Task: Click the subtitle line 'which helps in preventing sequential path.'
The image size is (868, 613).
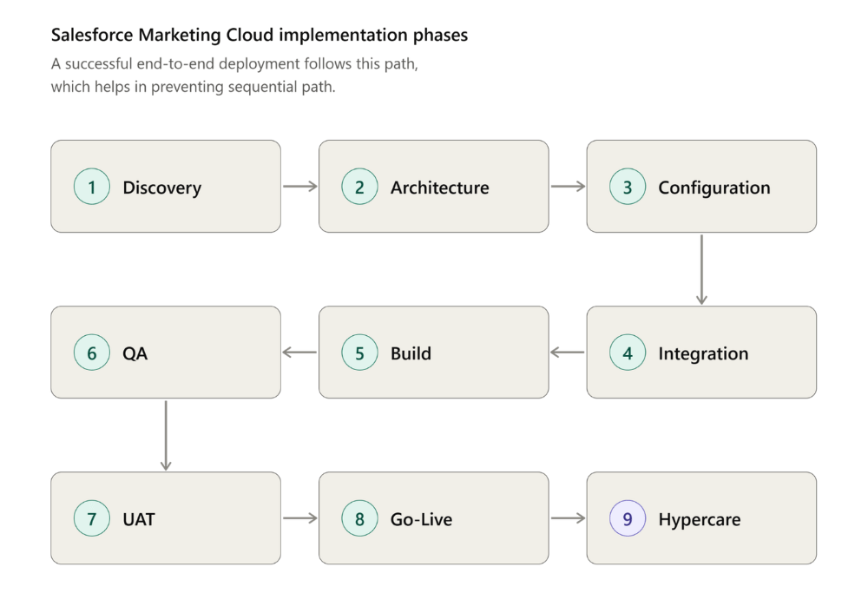Action: coord(194,87)
